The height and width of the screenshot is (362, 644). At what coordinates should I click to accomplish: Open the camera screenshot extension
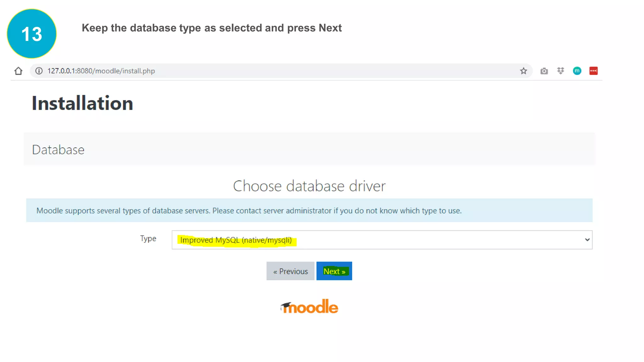[544, 71]
